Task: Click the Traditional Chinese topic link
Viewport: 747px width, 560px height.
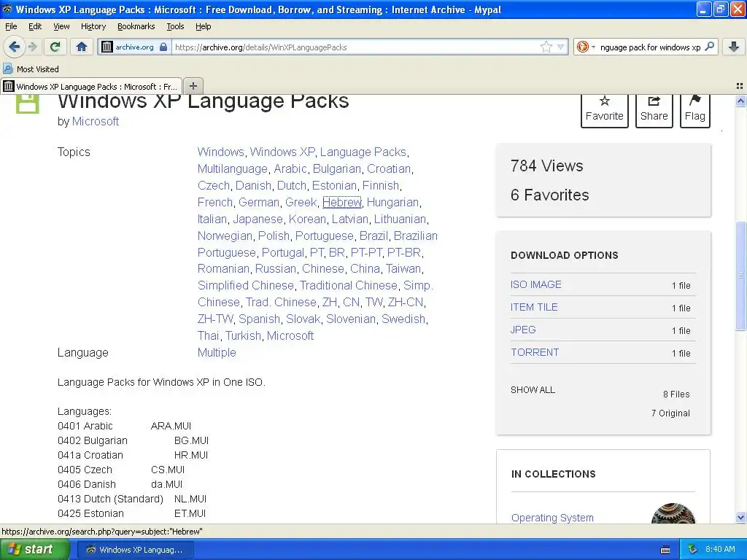Action: [x=348, y=285]
